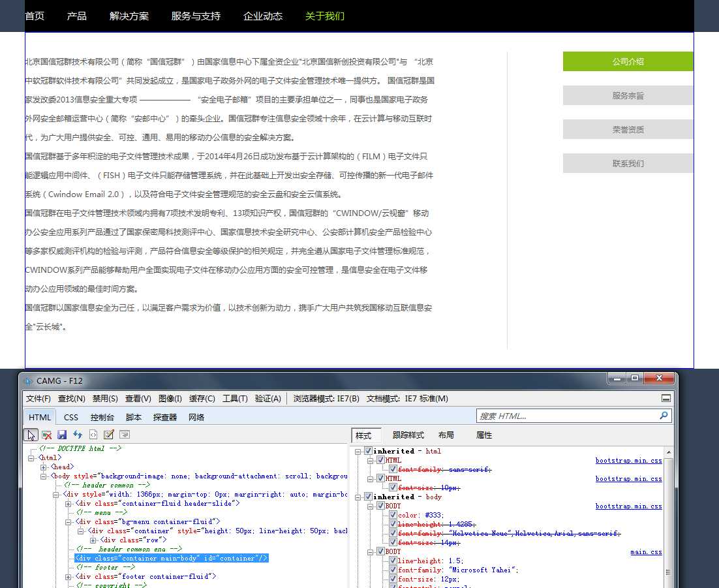Open the 文档模式: IE7 标准 menu
The width and height of the screenshot is (719, 588).
[407, 399]
